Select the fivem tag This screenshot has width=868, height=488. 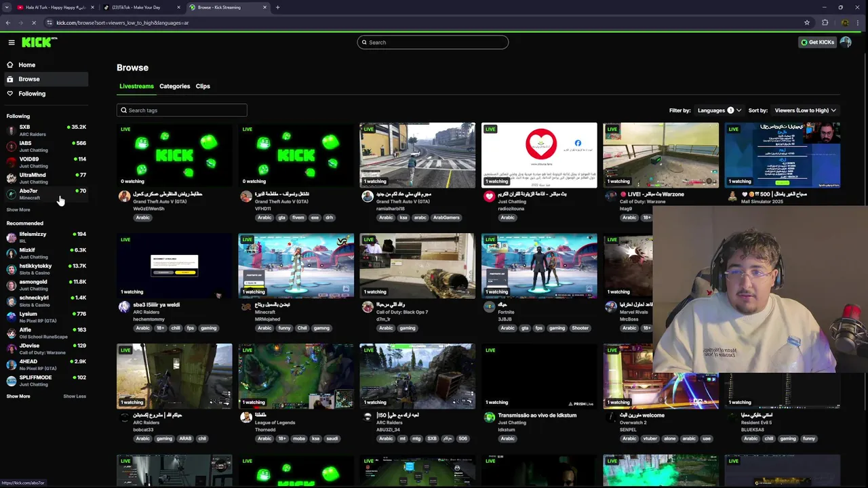pos(298,218)
